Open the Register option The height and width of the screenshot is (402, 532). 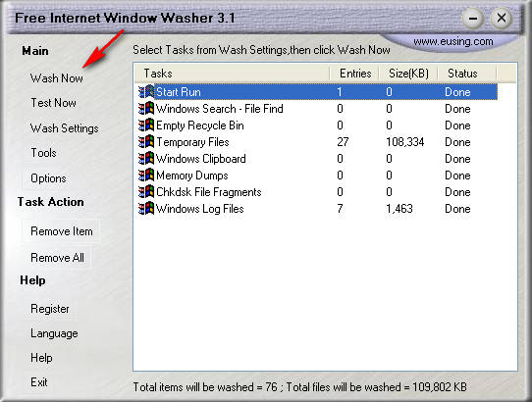pos(50,309)
